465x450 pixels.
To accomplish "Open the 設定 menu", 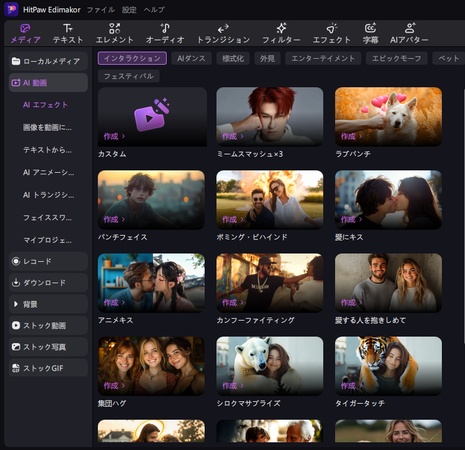I will coord(129,10).
